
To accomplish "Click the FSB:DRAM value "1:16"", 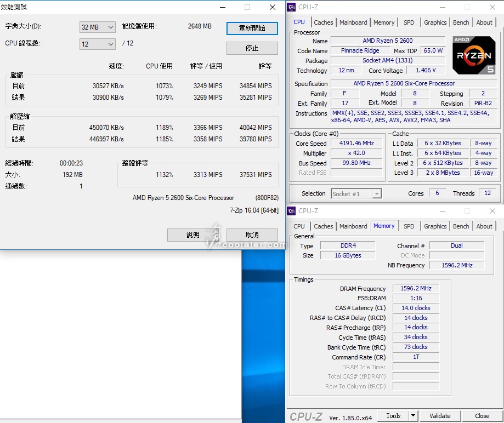I will [x=416, y=298].
